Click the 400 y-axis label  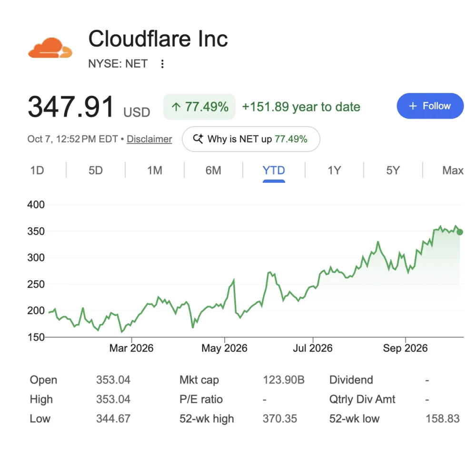(36, 204)
